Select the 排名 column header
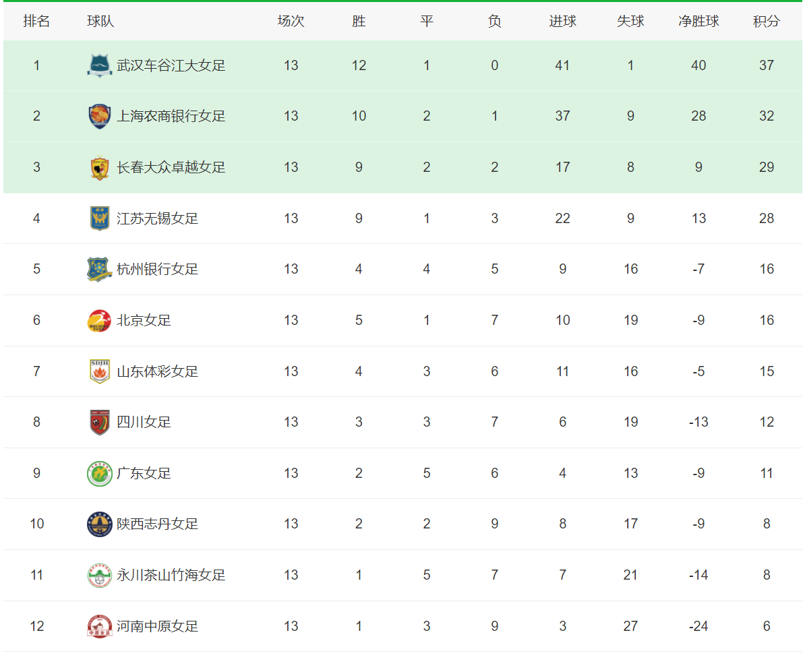This screenshot has height=672, width=805. (36, 21)
